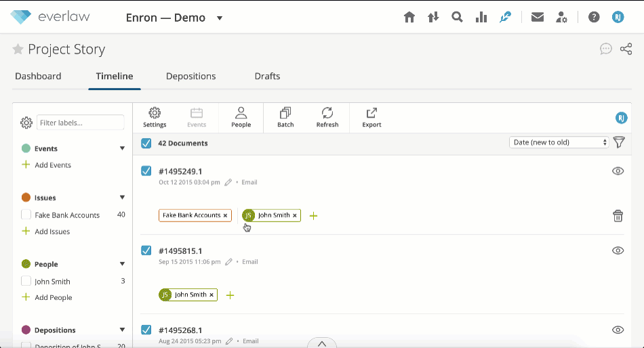Open document #1495249.1 title
Viewport: 644px width, 348px height.
tap(180, 171)
